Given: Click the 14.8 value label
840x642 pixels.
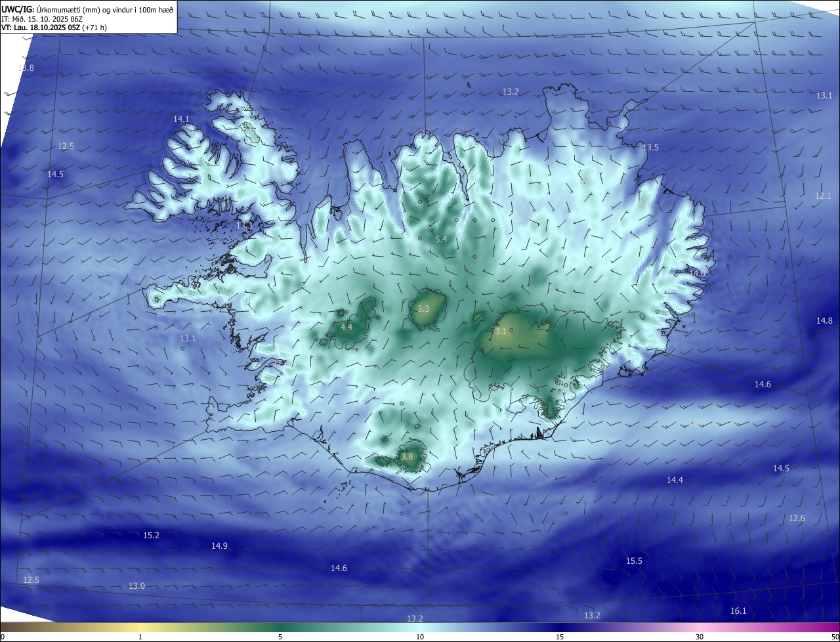Looking at the screenshot, I should tap(824, 321).
